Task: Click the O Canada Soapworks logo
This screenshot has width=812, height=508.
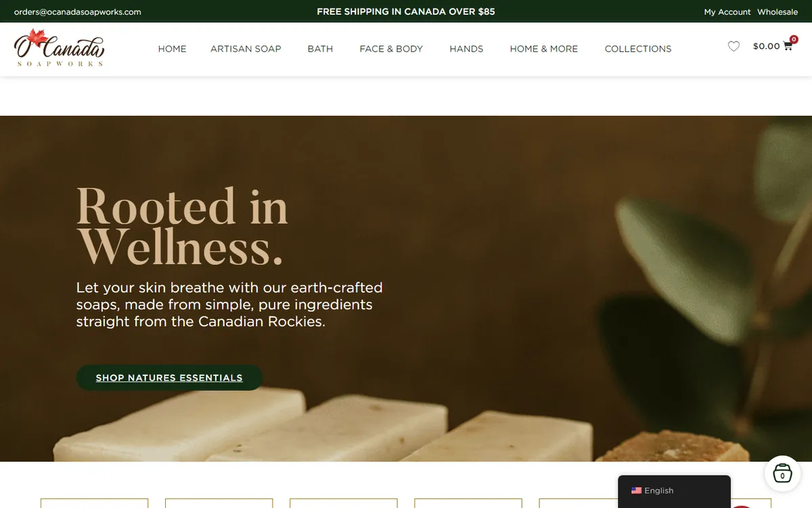Action: (x=59, y=48)
